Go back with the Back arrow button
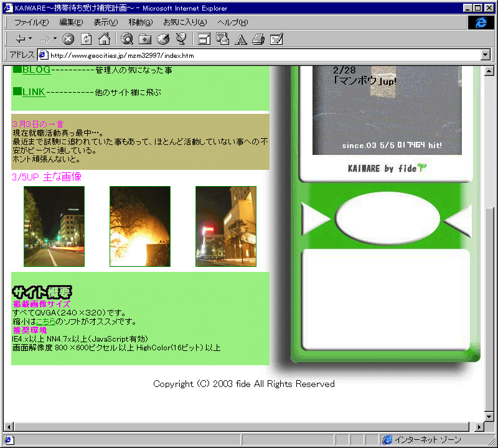 (21, 39)
